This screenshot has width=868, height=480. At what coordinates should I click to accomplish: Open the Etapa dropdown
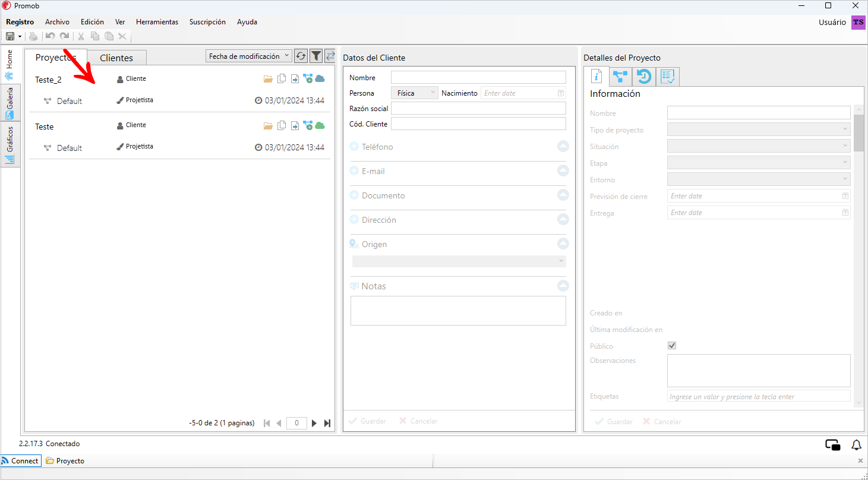tap(759, 162)
